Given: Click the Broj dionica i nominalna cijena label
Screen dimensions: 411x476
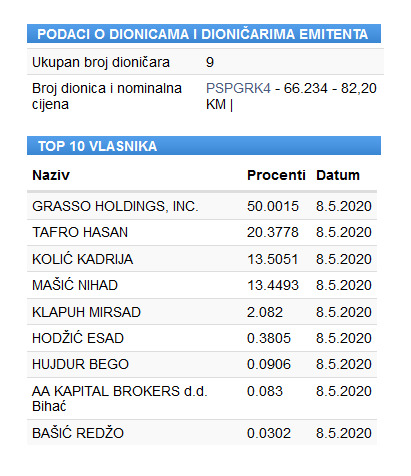Looking at the screenshot, I should (x=107, y=96).
